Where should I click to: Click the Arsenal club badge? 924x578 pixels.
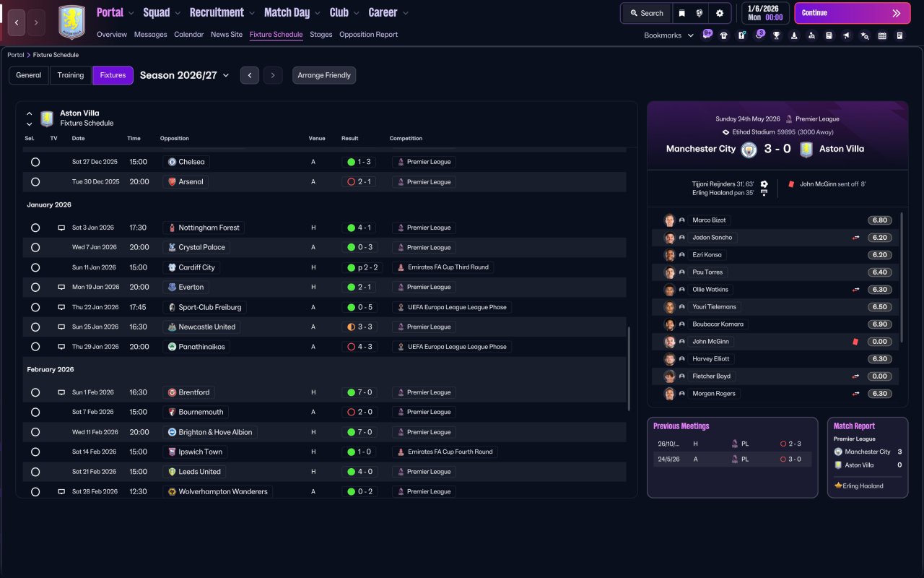click(172, 182)
